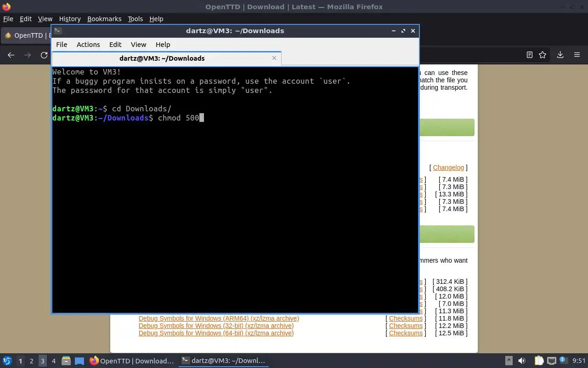588x368 pixels.
Task: Open Firefox Tools menu
Action: pyautogui.click(x=136, y=19)
